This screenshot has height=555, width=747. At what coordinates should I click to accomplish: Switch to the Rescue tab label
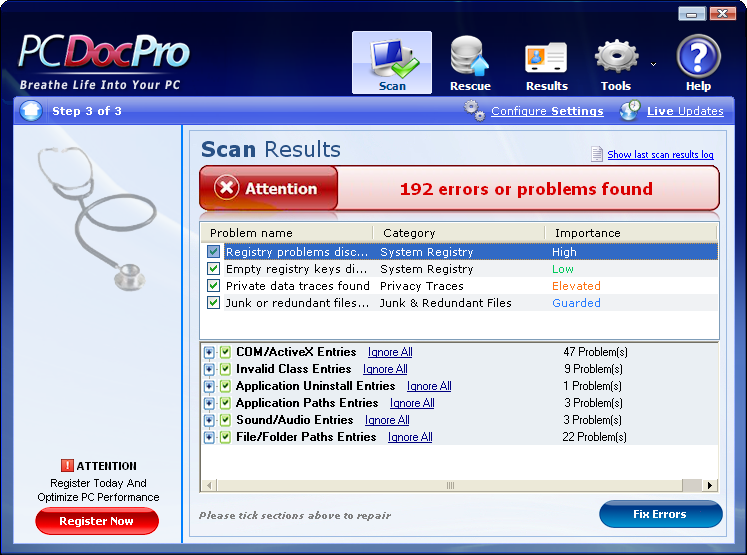(x=470, y=86)
